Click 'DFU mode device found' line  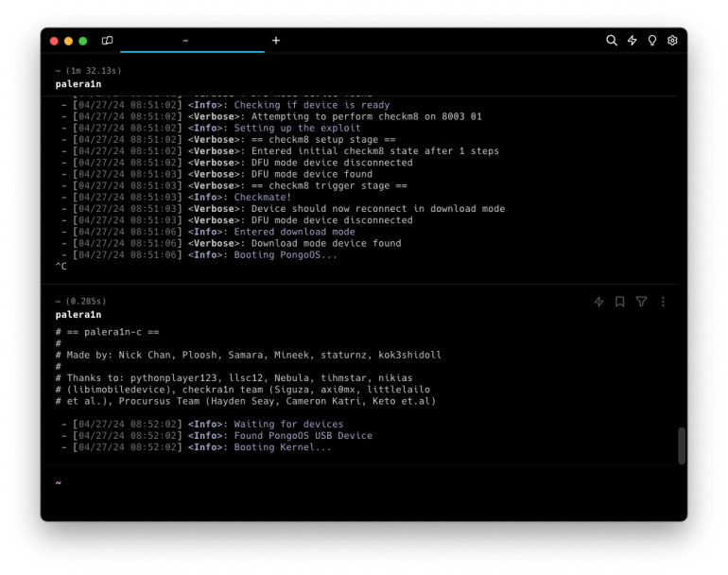click(x=312, y=174)
